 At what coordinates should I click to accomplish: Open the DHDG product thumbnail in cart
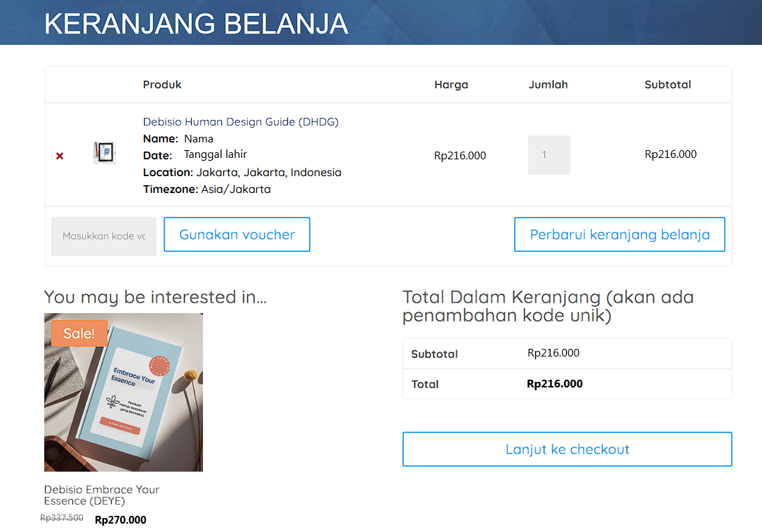tap(105, 152)
